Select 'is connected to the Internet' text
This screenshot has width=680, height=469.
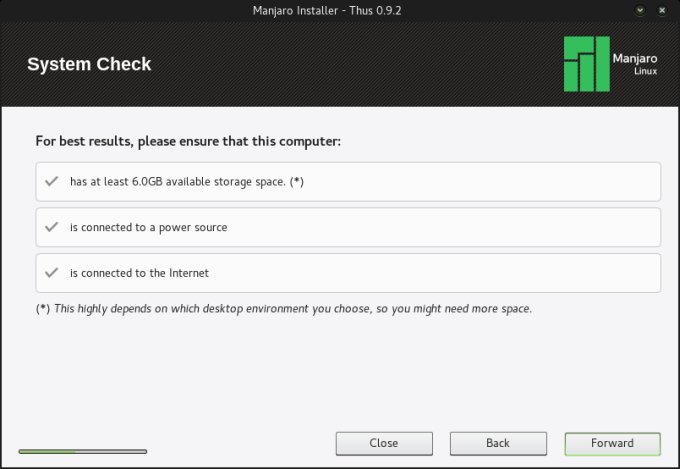click(139, 273)
